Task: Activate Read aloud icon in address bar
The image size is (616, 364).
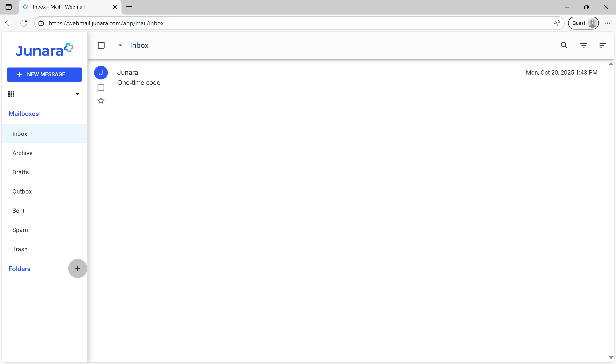Action: [556, 23]
